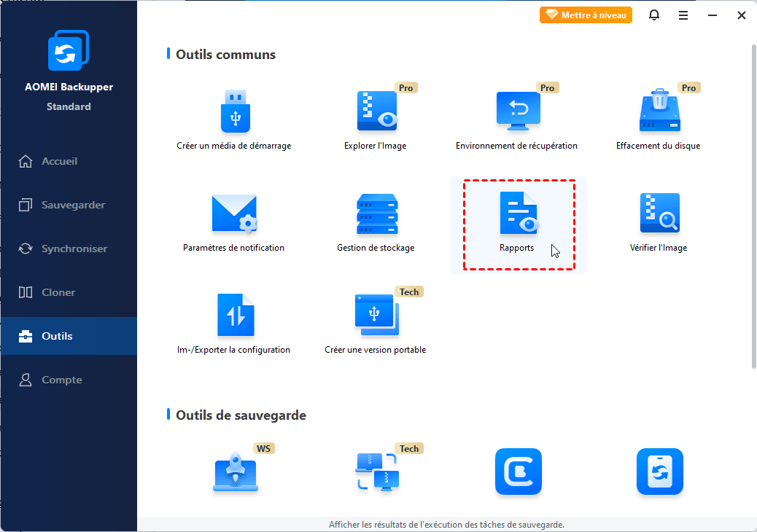Open the Effacement du disque tool
The image size is (757, 532).
pyautogui.click(x=659, y=120)
